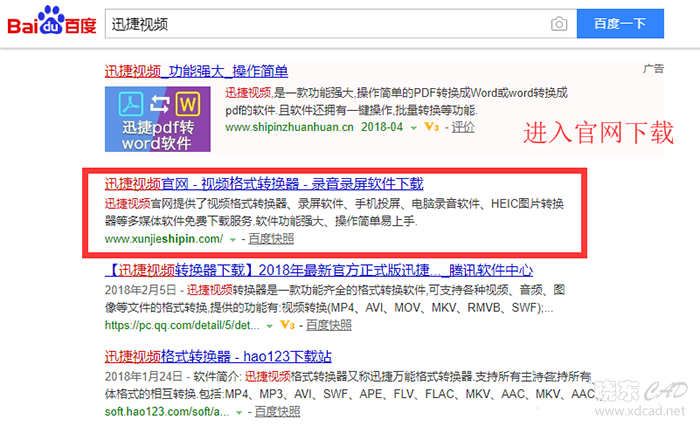The height and width of the screenshot is (426, 700).
Task: Open soft.hao123.com/soft/a... URL
Action: (x=167, y=411)
